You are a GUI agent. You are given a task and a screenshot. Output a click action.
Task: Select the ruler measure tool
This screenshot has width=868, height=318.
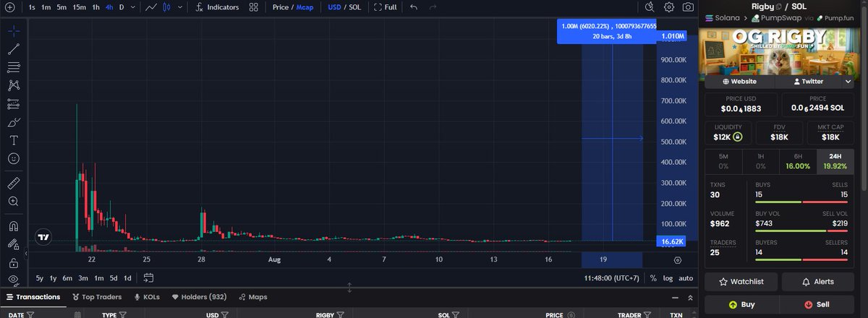tap(14, 183)
